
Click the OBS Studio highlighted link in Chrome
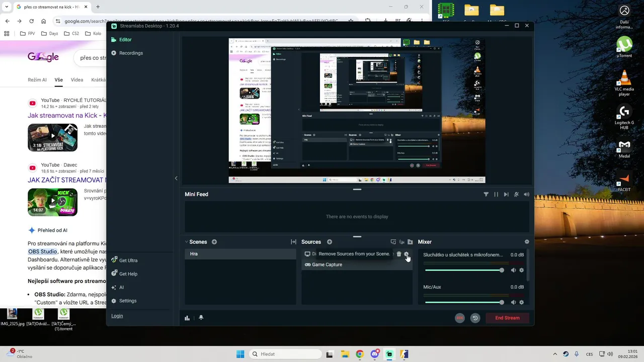click(x=43, y=251)
